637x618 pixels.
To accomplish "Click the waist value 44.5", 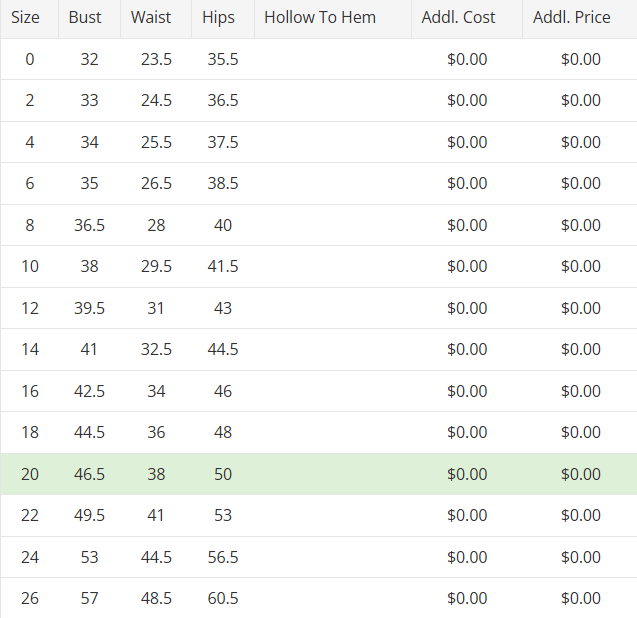I will [x=156, y=557].
